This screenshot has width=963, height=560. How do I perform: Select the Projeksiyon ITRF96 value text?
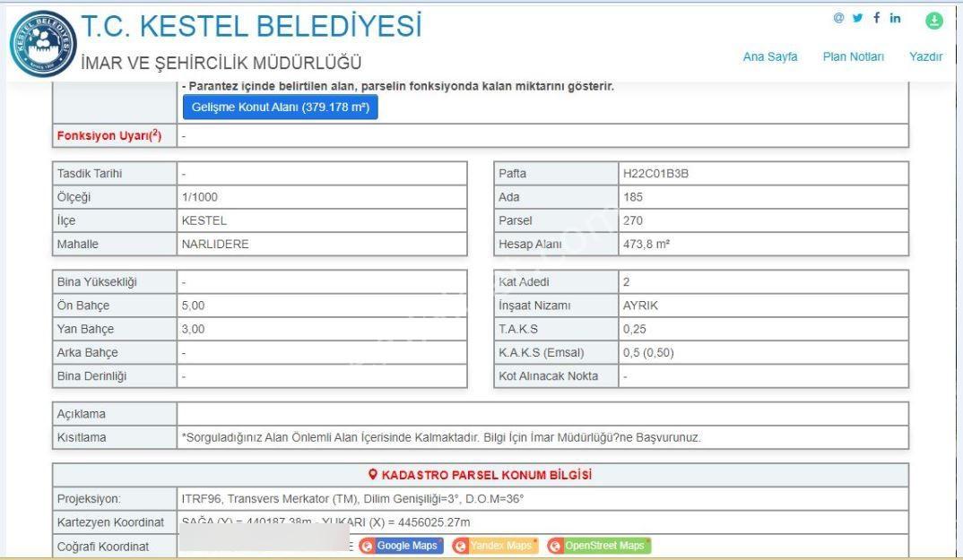(352, 498)
